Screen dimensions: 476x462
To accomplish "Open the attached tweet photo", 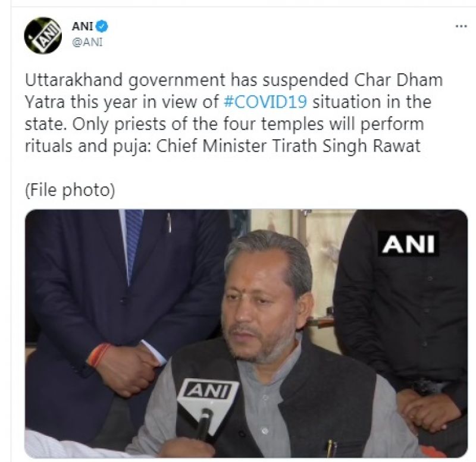I will (246, 334).
